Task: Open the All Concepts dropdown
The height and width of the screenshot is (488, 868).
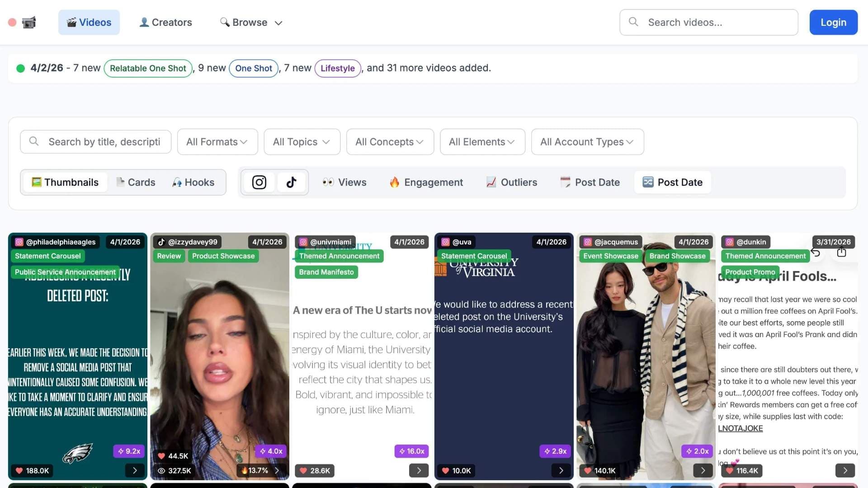Action: click(390, 141)
